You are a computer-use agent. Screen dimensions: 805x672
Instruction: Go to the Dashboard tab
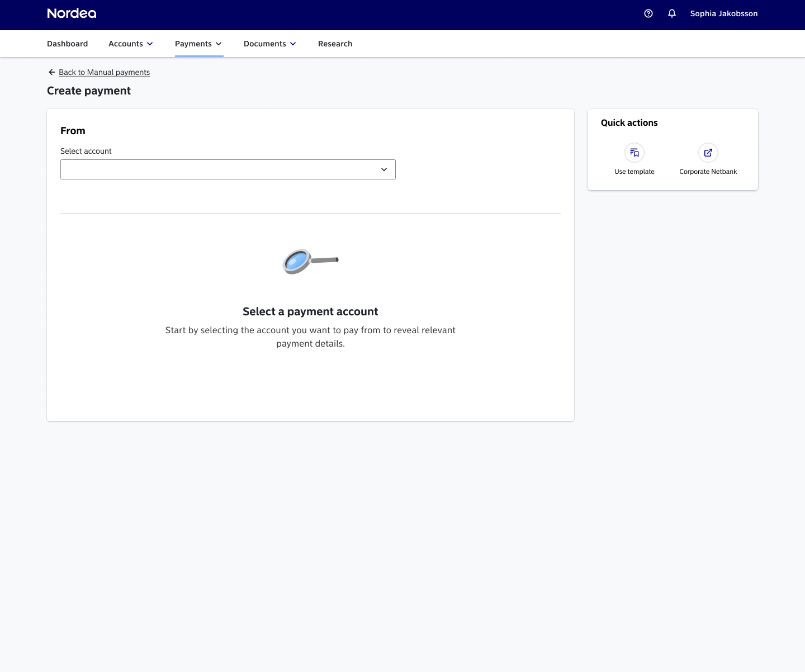67,44
